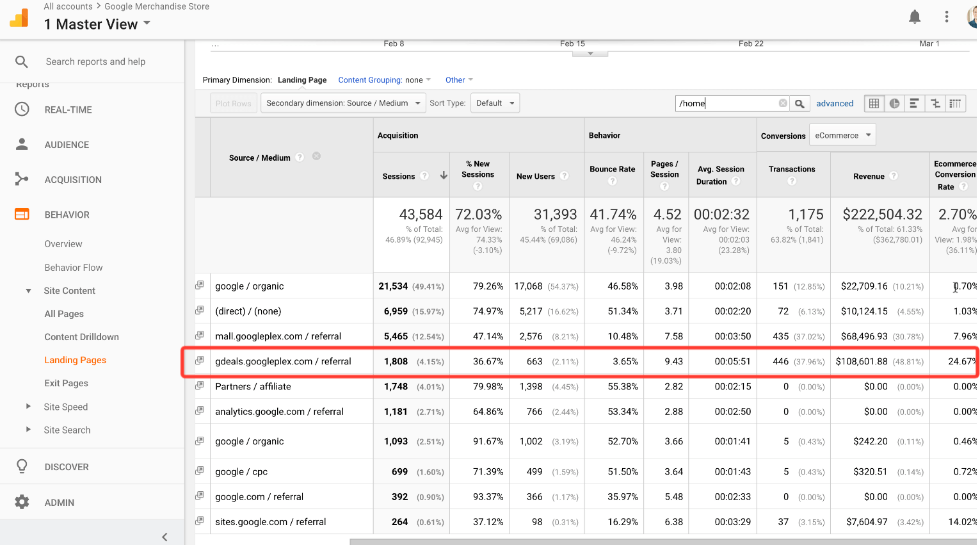This screenshot has height=545, width=980.
Task: Switch to the performance bar view
Action: [914, 103]
